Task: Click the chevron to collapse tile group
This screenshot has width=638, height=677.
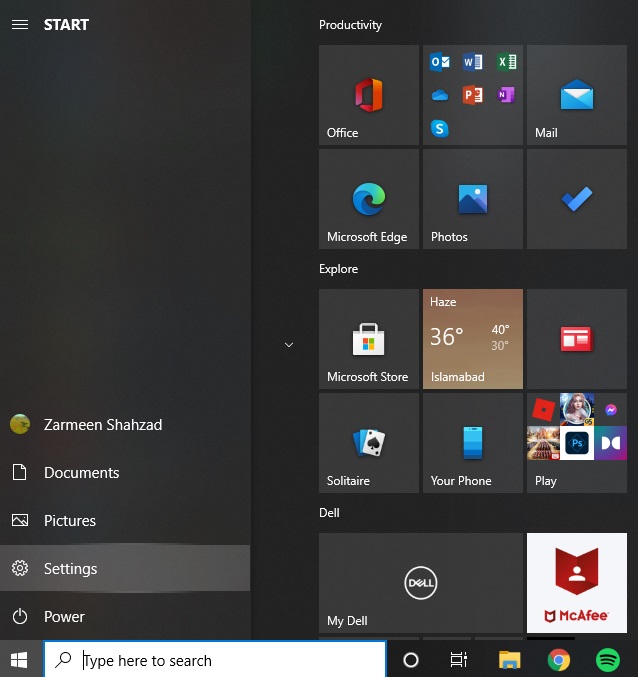Action: coord(288,345)
